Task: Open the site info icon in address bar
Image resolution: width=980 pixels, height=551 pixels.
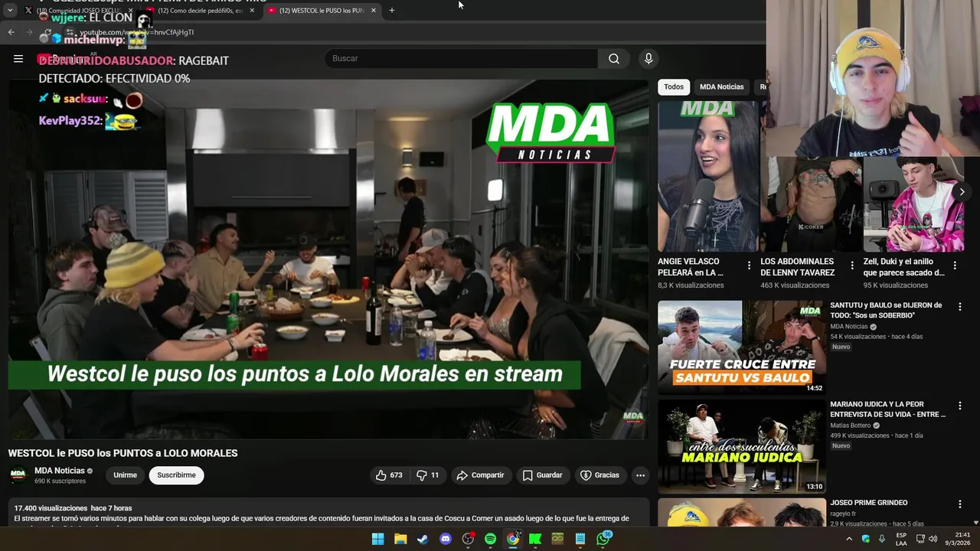Action: [69, 32]
